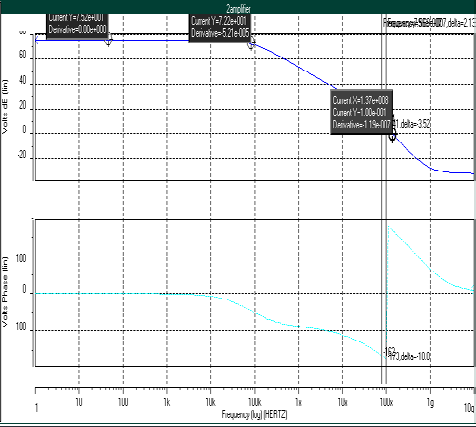Click the Volts Phase (lin) axis label

tap(5, 292)
